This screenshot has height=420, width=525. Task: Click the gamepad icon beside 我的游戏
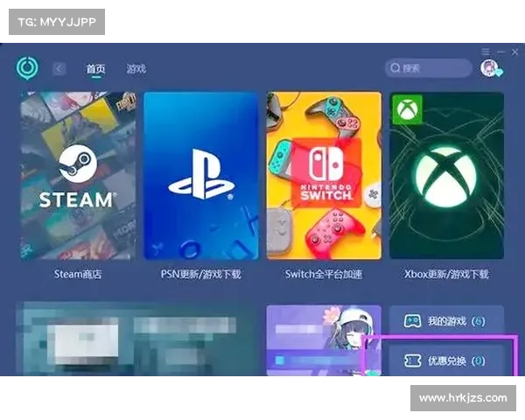[412, 321]
